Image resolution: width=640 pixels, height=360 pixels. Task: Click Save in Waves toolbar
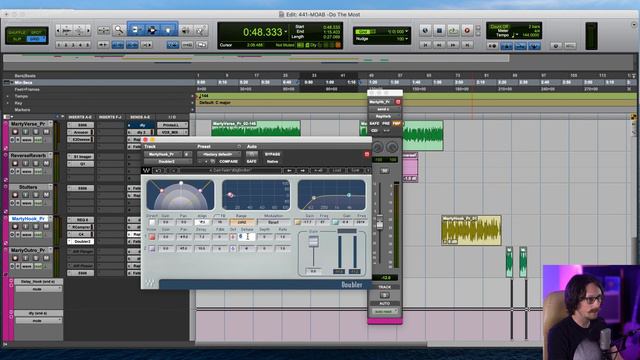(x=355, y=171)
